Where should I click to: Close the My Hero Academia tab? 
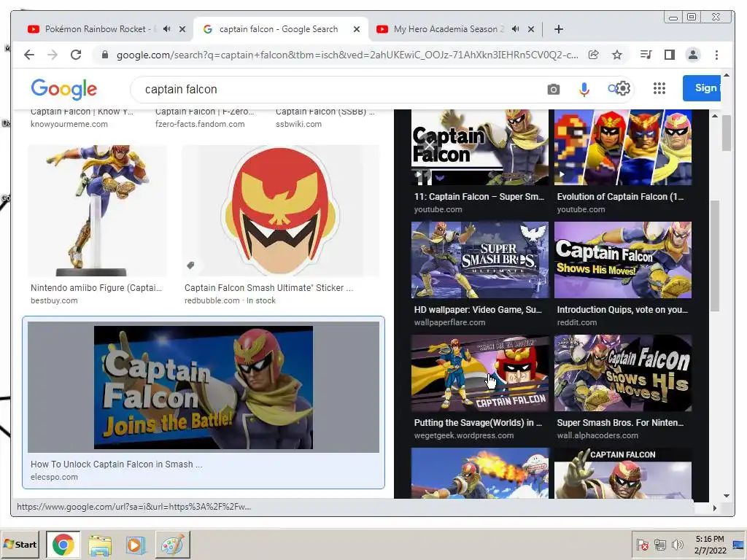[x=531, y=29]
